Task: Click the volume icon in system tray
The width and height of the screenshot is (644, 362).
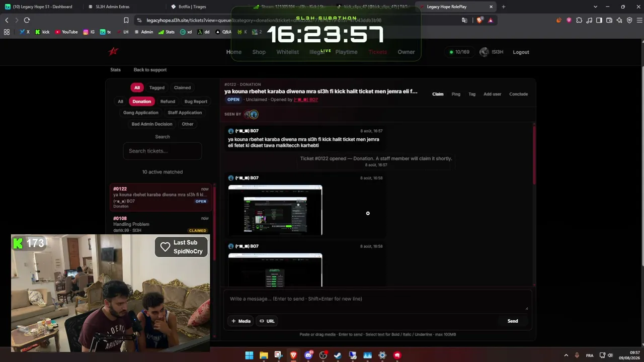Action: [x=610, y=355]
